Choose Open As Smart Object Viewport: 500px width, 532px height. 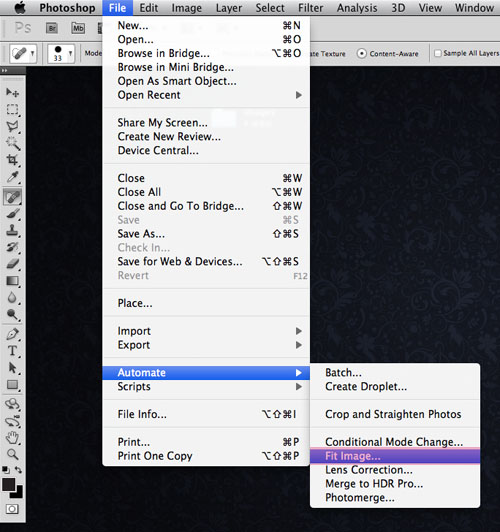tap(206, 81)
